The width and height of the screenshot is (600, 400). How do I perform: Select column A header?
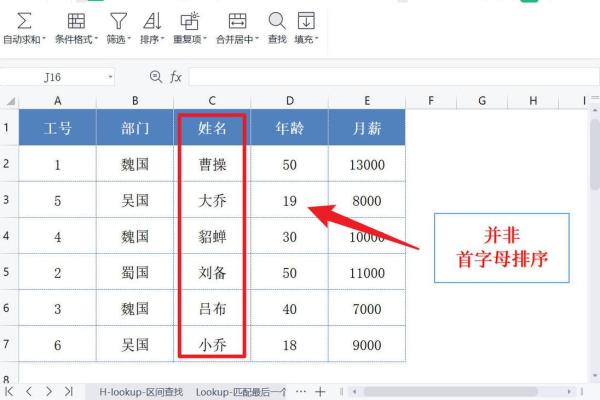[x=57, y=101]
